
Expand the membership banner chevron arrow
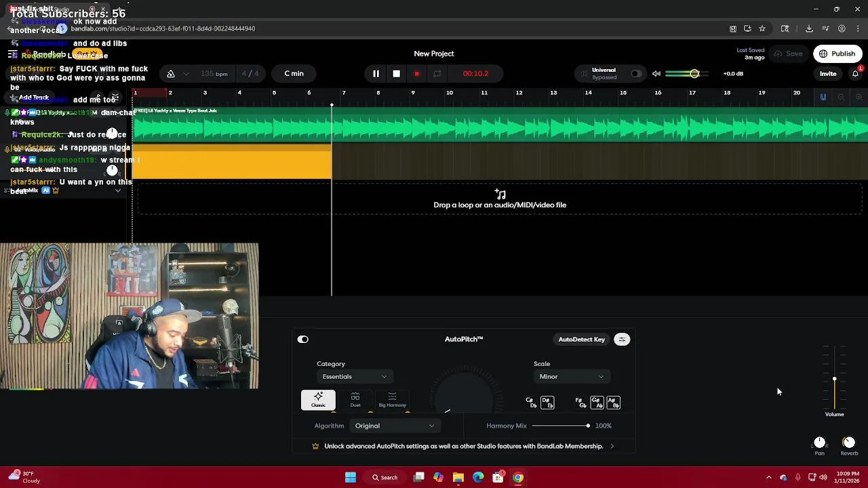(x=612, y=446)
